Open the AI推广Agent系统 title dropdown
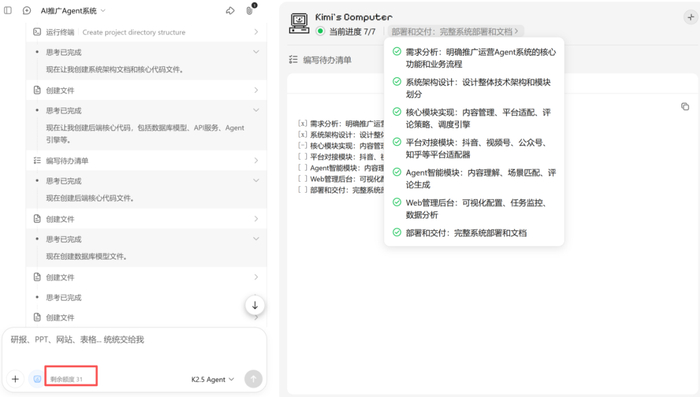 click(73, 11)
